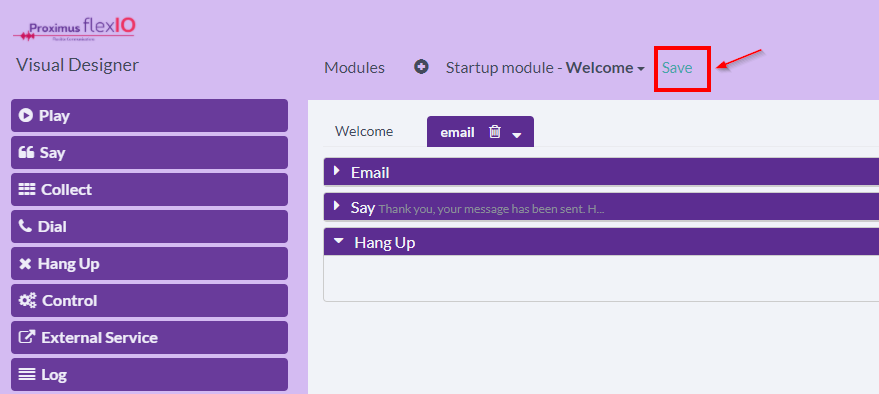
Task: Switch to the Welcome module tab
Action: click(364, 131)
